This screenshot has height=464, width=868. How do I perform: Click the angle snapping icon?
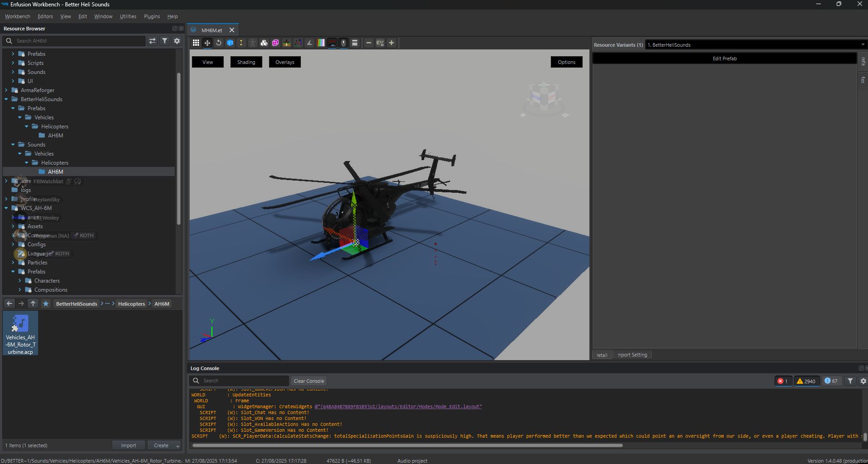click(x=309, y=43)
